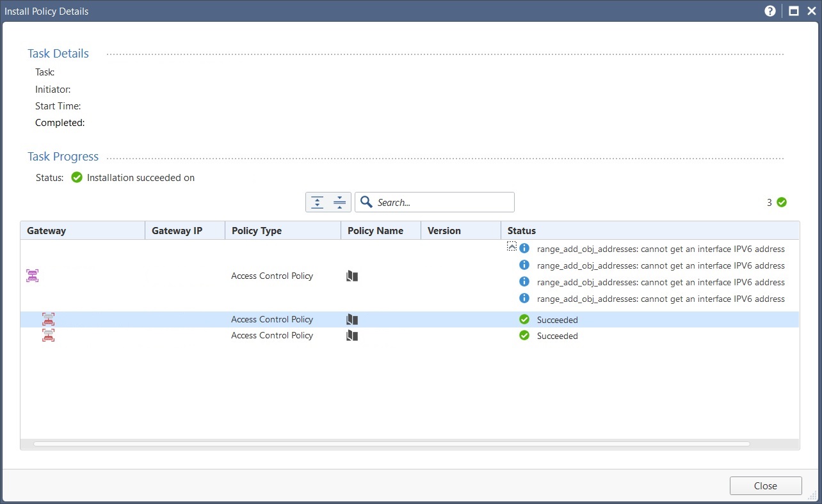Collapse the status messages with the chevron expander

512,246
